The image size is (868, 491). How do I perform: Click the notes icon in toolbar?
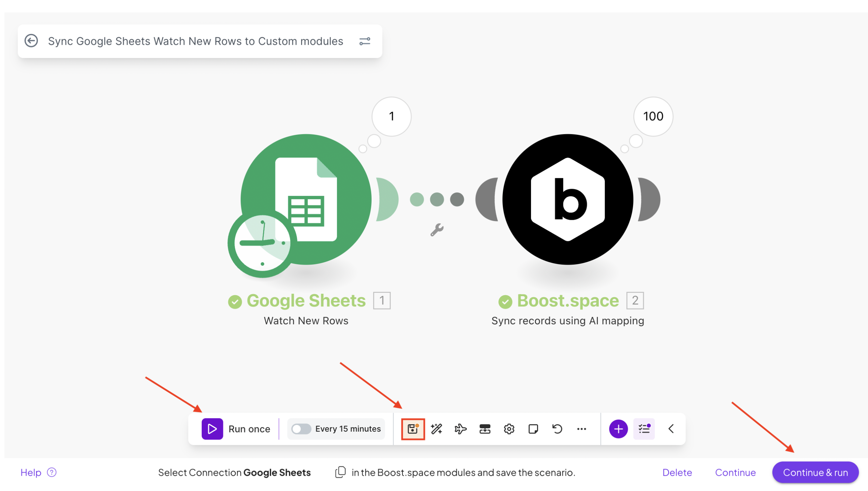[533, 429]
